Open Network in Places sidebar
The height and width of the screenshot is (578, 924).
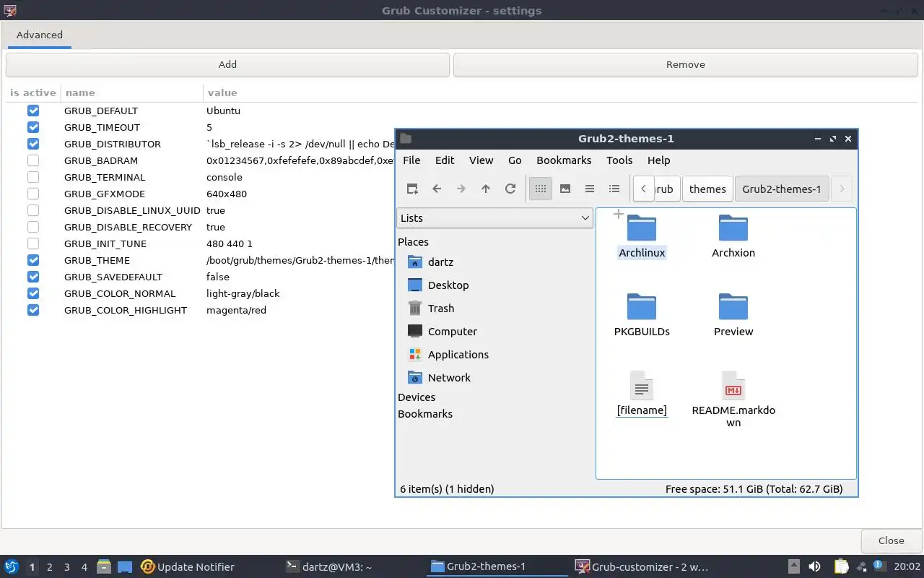(439, 377)
